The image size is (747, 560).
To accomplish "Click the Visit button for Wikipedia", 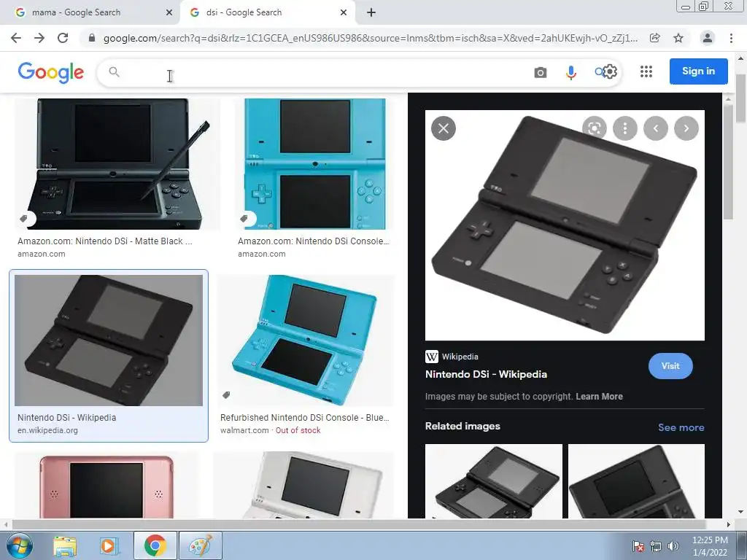I will (670, 366).
